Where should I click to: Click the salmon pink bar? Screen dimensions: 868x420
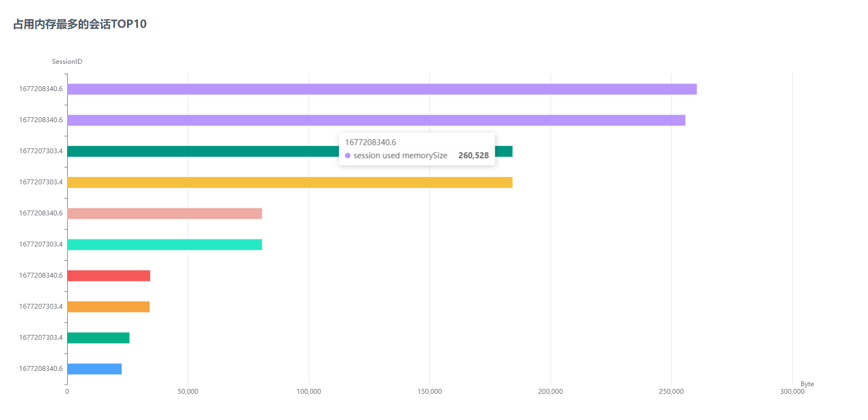(x=164, y=213)
